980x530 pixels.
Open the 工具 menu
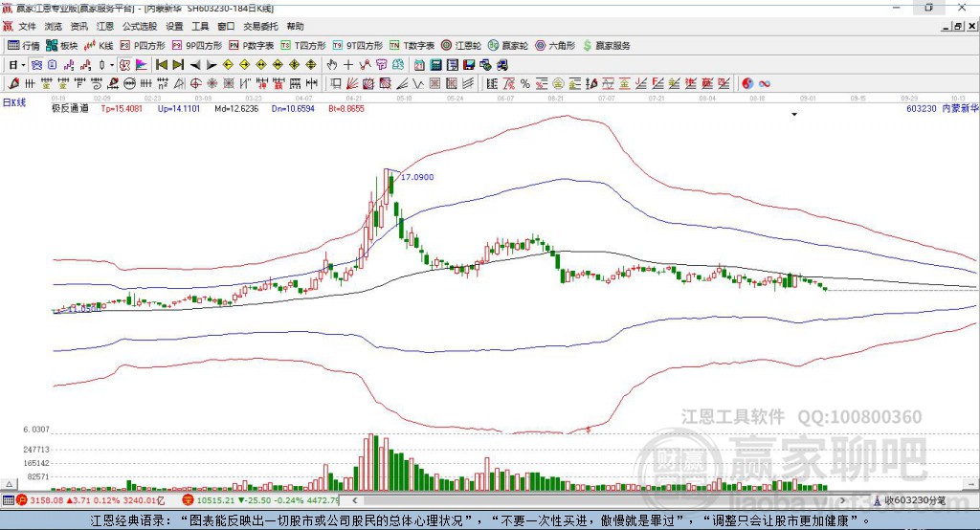200,26
